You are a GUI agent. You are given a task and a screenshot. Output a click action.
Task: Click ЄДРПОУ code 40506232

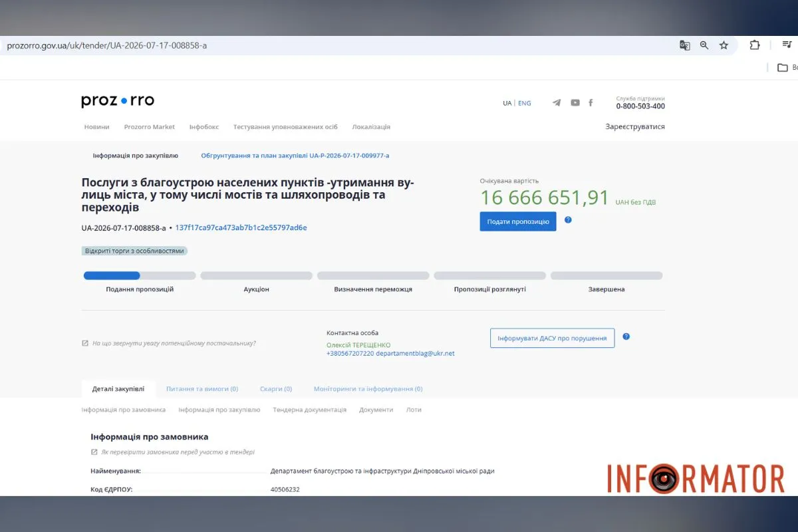pyautogui.click(x=285, y=489)
